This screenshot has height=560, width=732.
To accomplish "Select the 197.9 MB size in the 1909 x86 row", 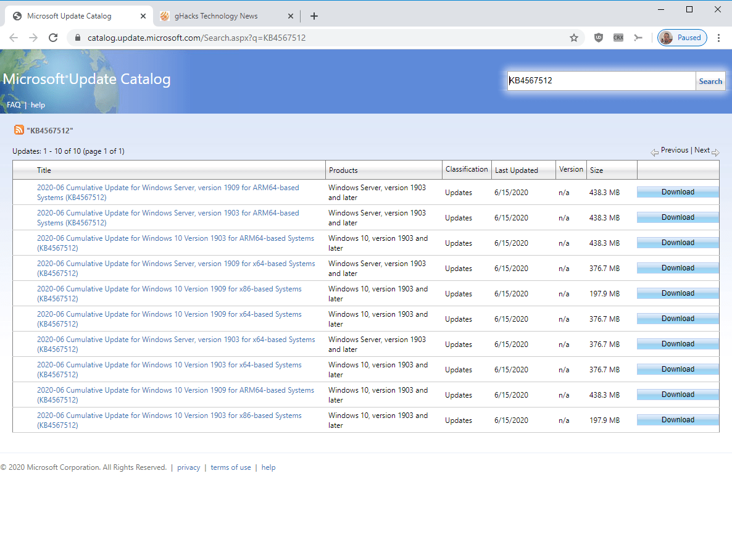I will 605,294.
